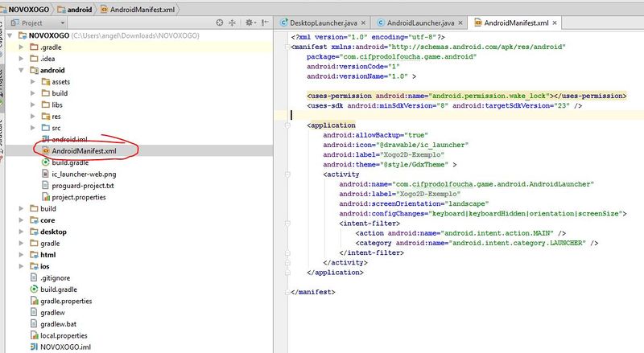Select the html module row
The image size is (644, 353).
(138, 254)
